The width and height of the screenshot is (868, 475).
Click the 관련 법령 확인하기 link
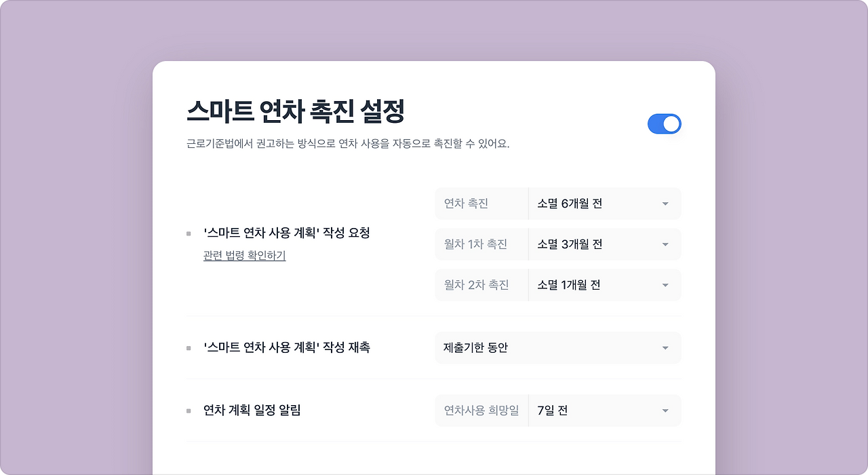point(244,256)
